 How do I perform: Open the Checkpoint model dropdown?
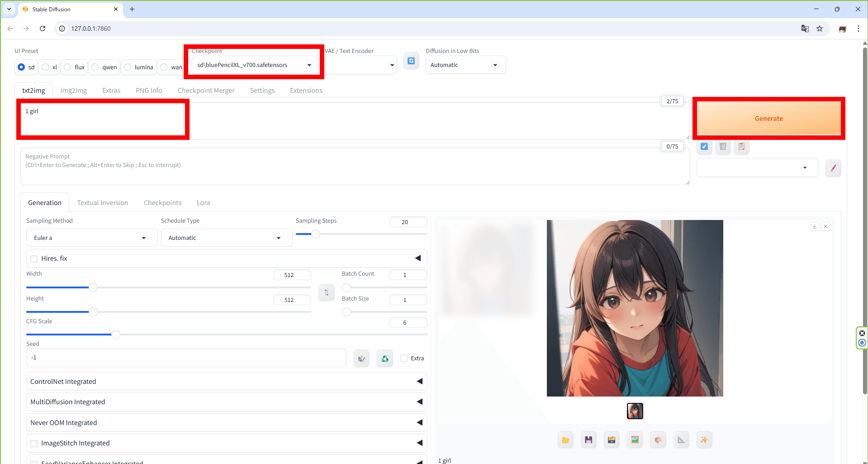(254, 65)
